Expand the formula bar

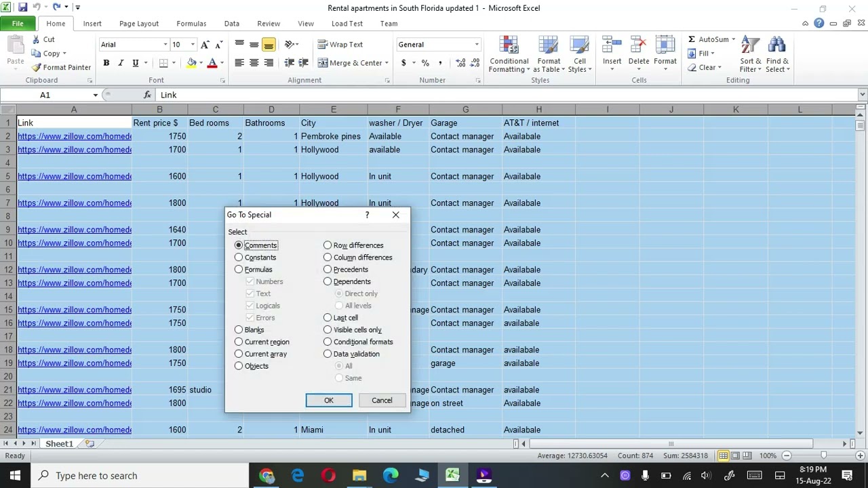tap(862, 96)
